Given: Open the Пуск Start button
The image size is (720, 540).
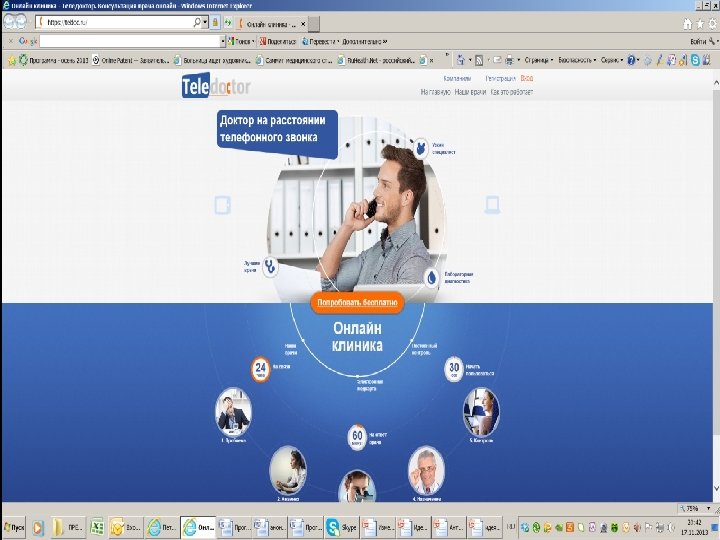Looking at the screenshot, I should 14,528.
